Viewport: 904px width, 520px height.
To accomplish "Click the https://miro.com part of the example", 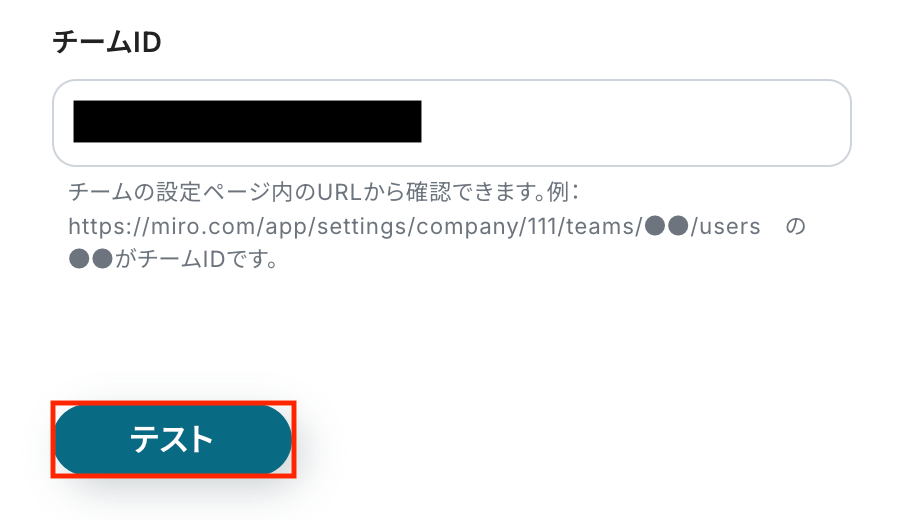I will point(163,226).
